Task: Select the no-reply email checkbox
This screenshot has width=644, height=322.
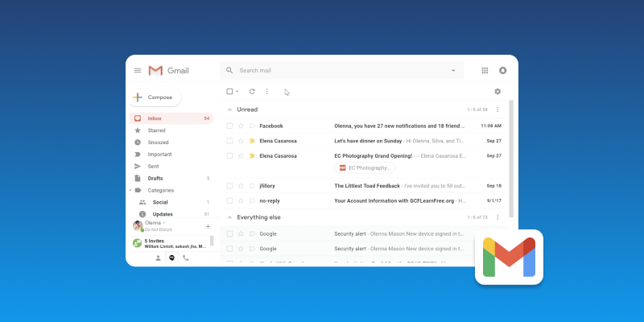Action: coord(229,200)
